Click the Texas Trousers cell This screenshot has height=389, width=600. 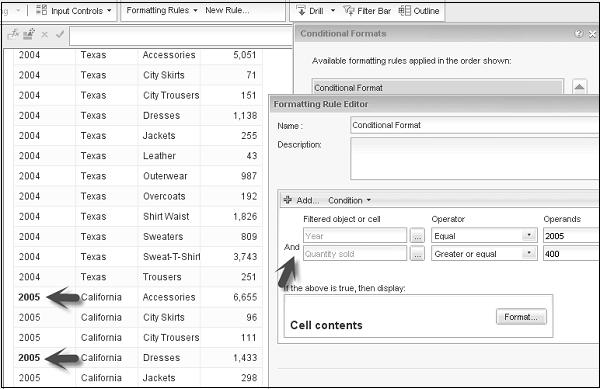169,277
